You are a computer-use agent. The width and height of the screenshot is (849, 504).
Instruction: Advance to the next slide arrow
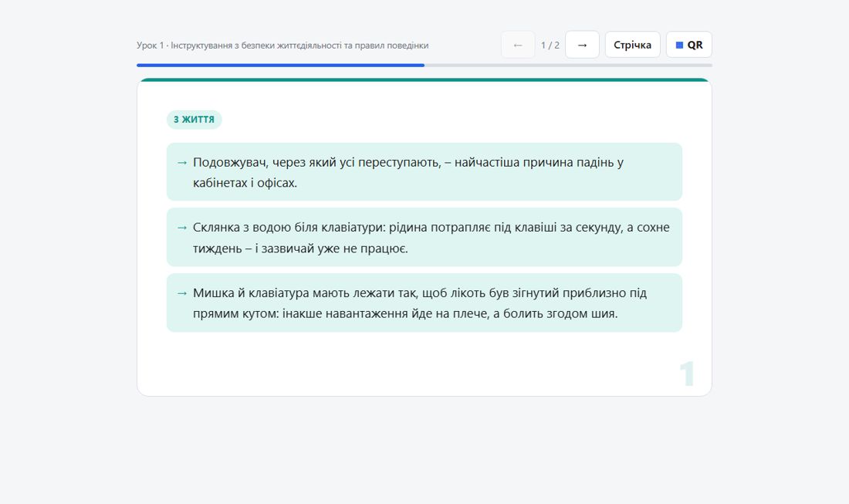point(582,45)
